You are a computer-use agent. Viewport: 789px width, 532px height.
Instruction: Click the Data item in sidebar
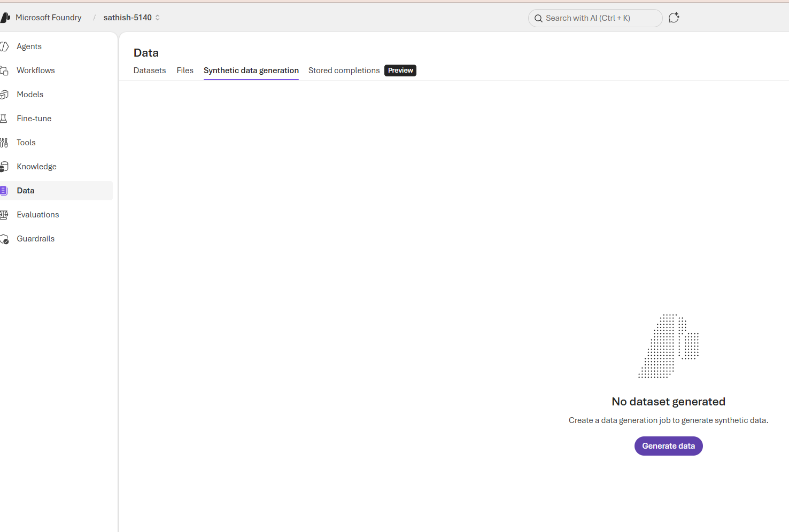26,191
